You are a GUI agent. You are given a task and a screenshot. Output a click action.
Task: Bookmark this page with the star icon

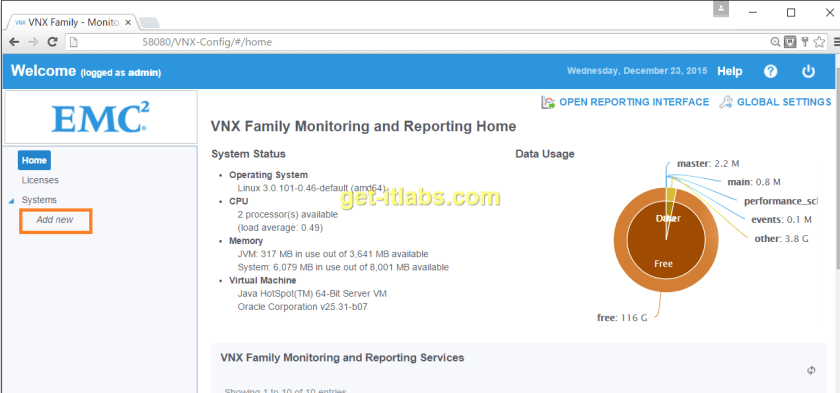click(x=819, y=42)
